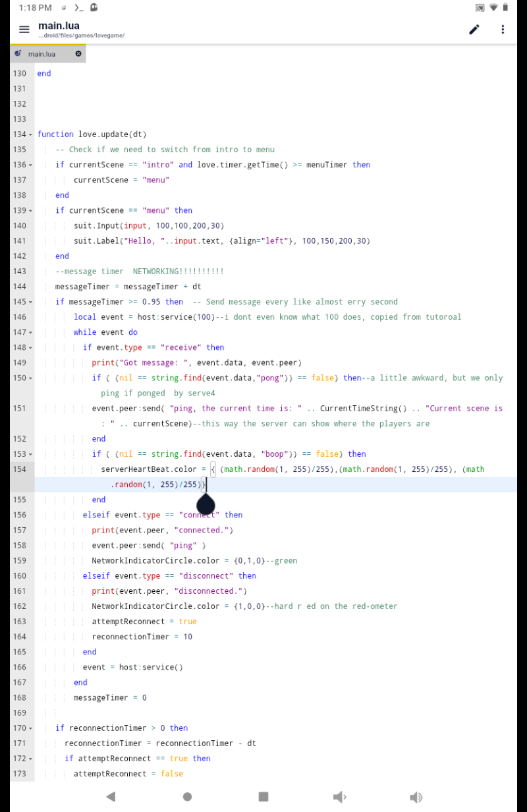Screen dimensions: 527x812
Task: Tap the suit.Input call on line 140
Action: click(149, 225)
